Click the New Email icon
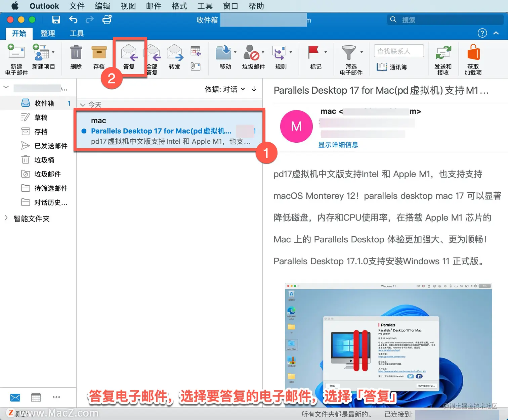The width and height of the screenshot is (508, 420). click(x=16, y=52)
